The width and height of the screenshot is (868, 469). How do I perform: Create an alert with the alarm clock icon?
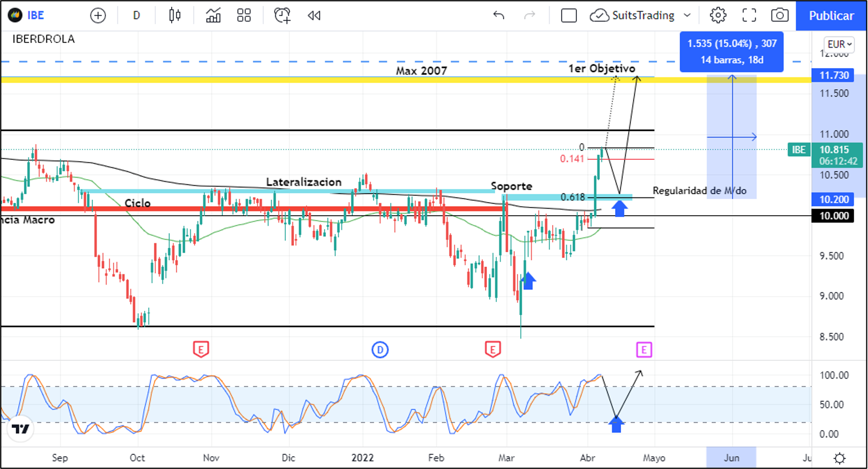[x=282, y=16]
